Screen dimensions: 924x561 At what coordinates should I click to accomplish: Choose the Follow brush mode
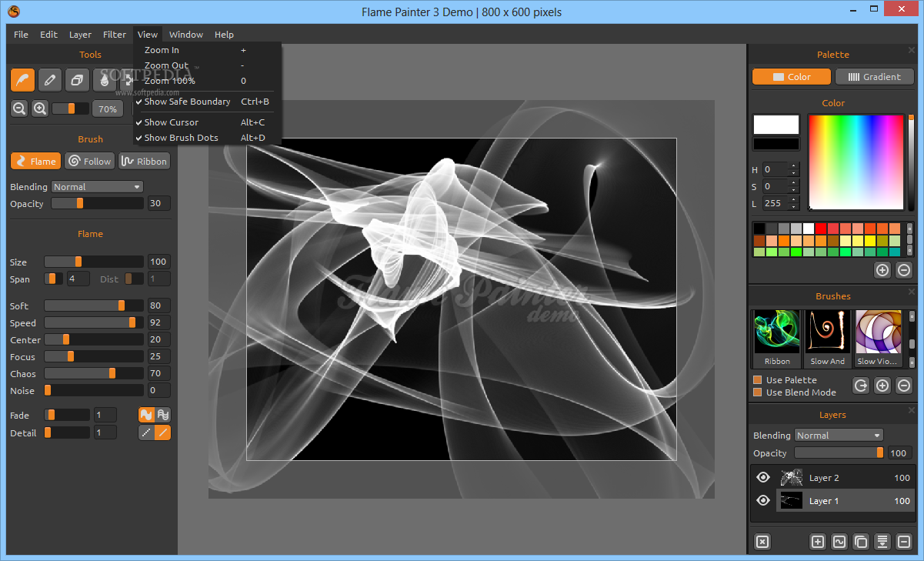(89, 161)
